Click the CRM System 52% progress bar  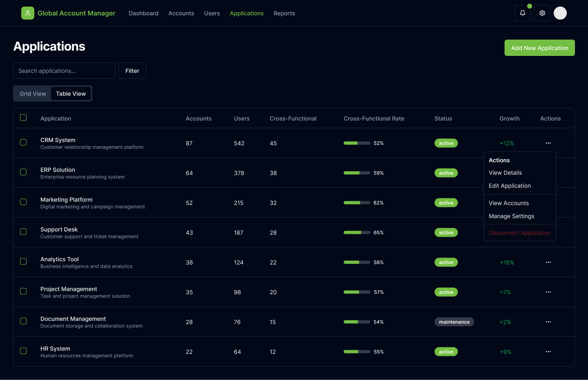click(x=357, y=143)
